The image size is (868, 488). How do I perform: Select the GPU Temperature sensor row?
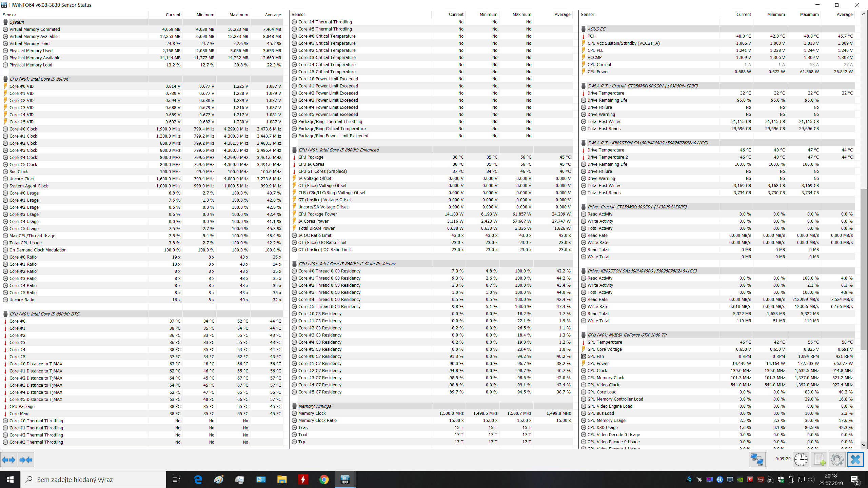click(605, 342)
